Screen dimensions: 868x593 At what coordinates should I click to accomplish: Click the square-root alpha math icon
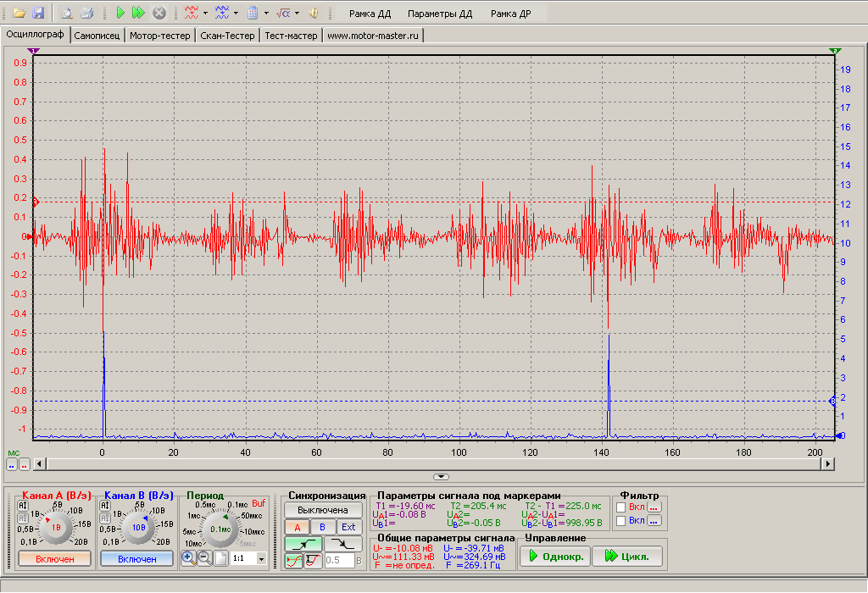click(283, 13)
